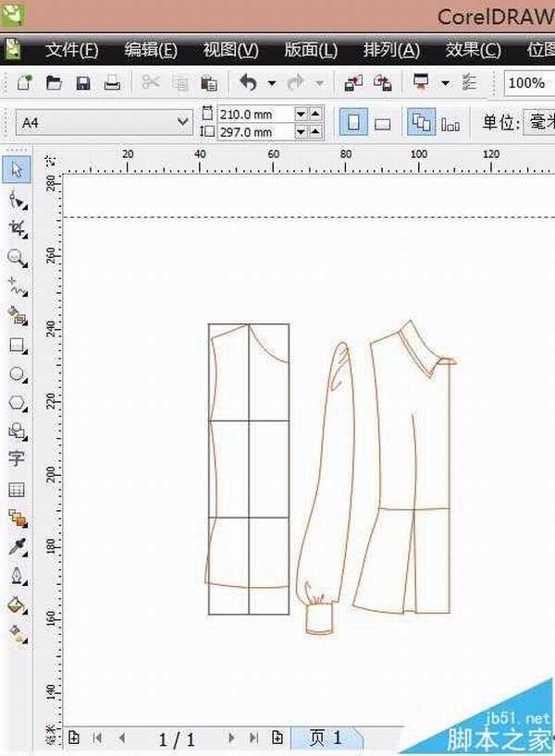
Task: Switch page orientation to landscape
Action: pyautogui.click(x=382, y=123)
